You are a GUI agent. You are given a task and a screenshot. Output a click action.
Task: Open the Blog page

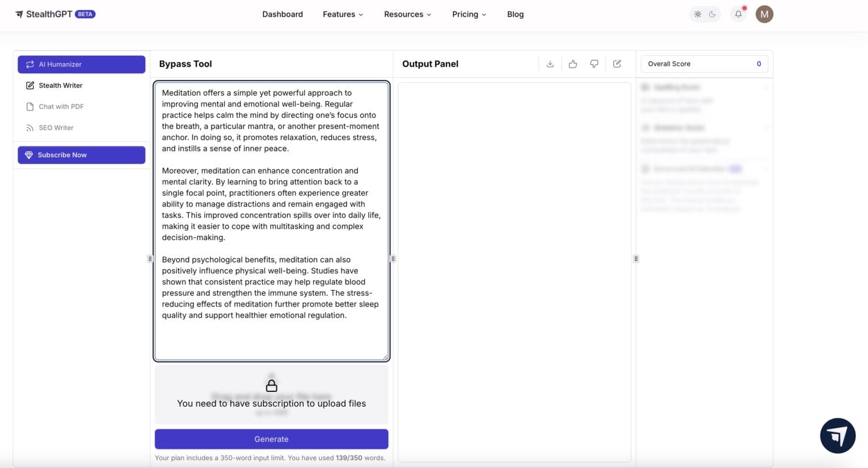click(515, 14)
